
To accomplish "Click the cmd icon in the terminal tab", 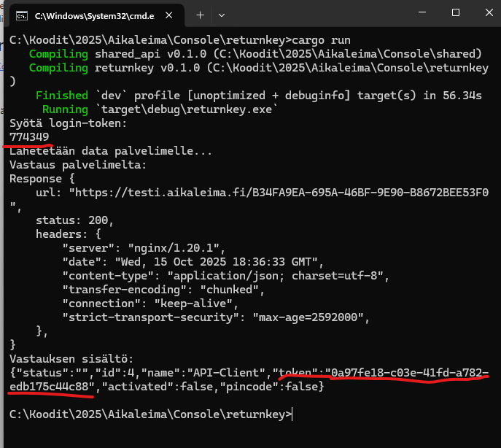I will (x=23, y=15).
